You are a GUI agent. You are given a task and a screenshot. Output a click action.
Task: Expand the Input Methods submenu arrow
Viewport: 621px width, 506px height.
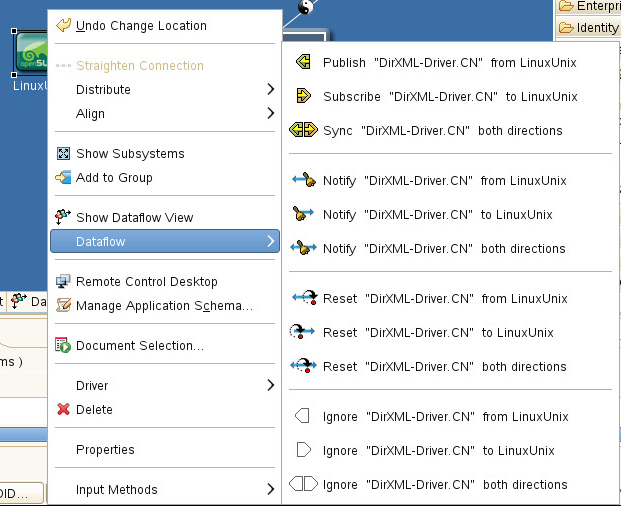tap(270, 489)
